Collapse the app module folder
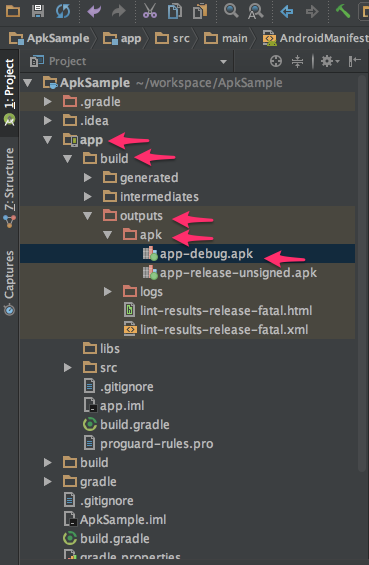This screenshot has width=369, height=565. pos(47,140)
